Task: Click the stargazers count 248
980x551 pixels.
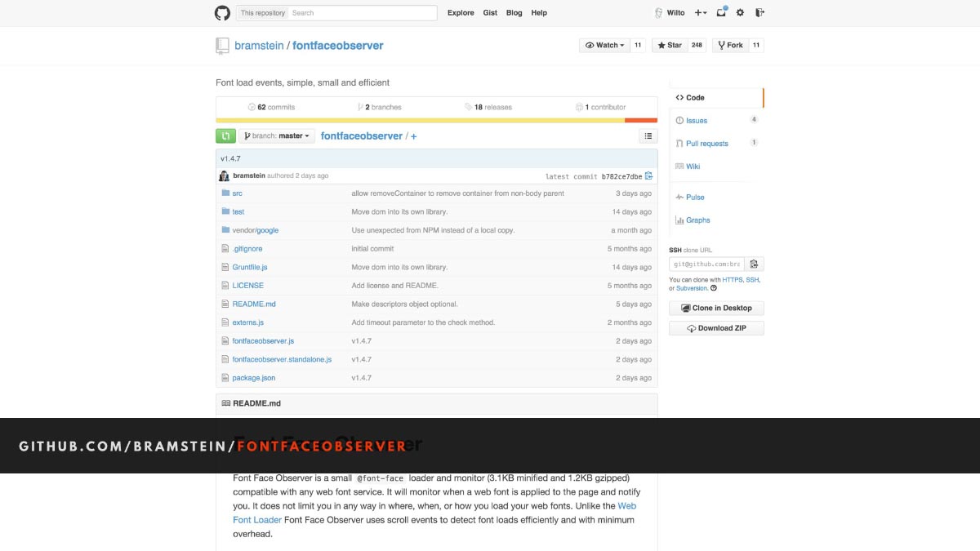Action: coord(697,46)
